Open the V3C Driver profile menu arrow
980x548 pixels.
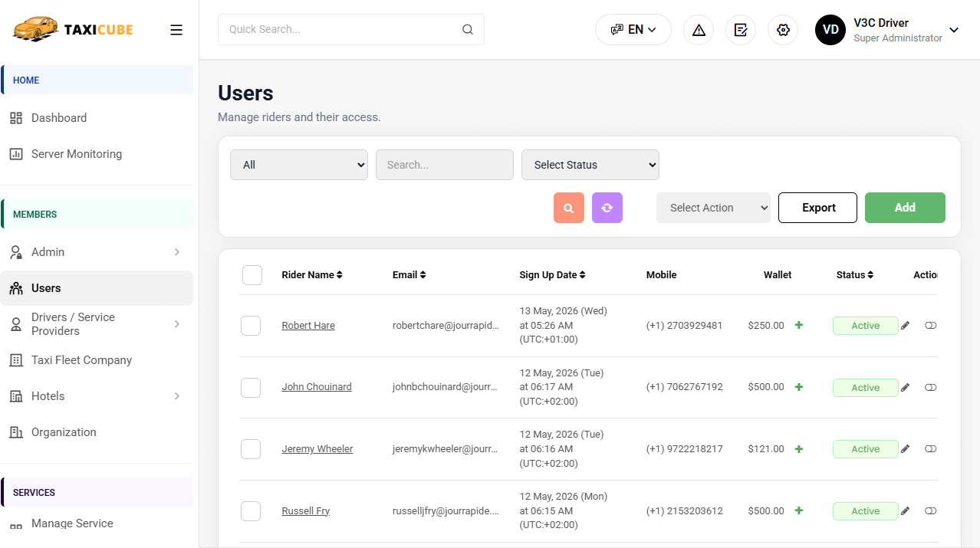coord(954,30)
